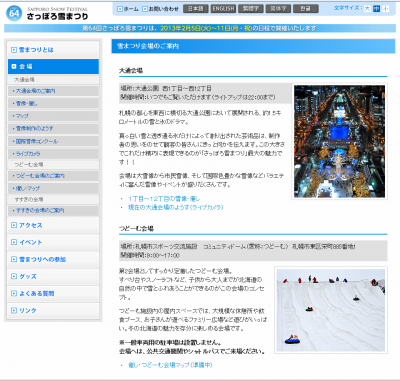Set text size to medium (中)
400x381 pixels.
point(376,9)
